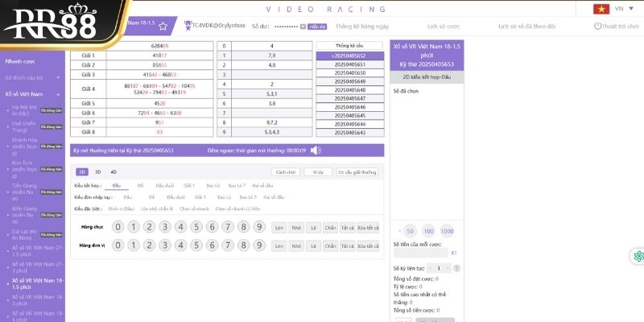644x322 pixels.
Task: Click the favorite star icon
Action: [x=163, y=27]
